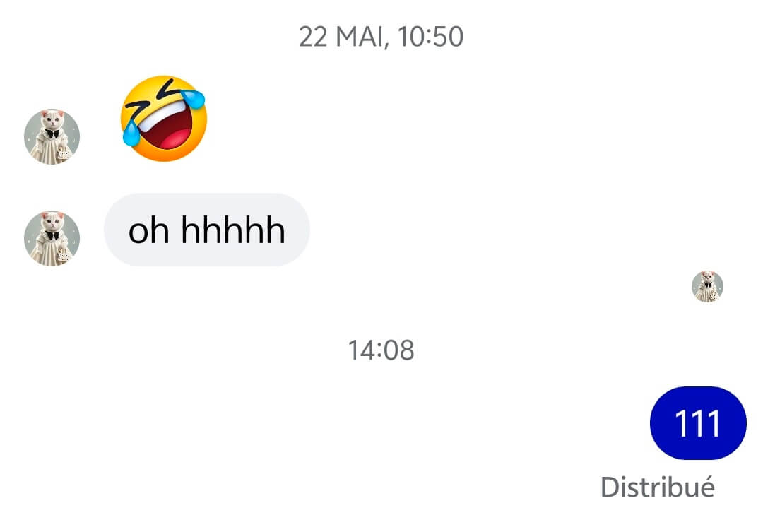Image resolution: width=763 pixels, height=532 pixels.
Task: React to the rolling-laughing emoji sticker
Action: click(163, 119)
